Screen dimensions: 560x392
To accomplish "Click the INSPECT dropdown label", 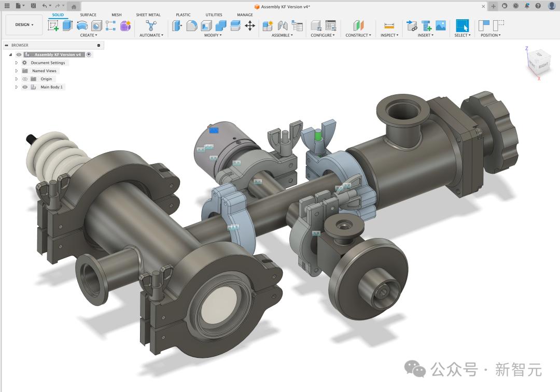I will coord(389,35).
